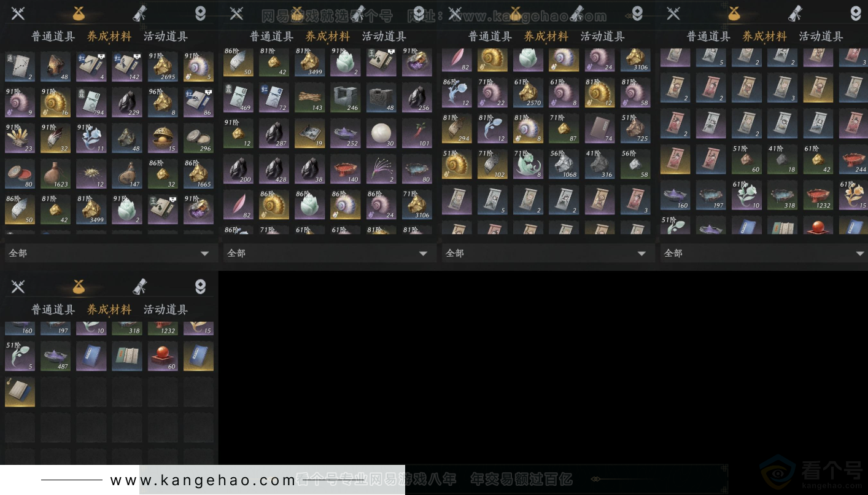Select the gold pouch inventory icon in second panel
Image resolution: width=868 pixels, height=495 pixels.
click(298, 12)
